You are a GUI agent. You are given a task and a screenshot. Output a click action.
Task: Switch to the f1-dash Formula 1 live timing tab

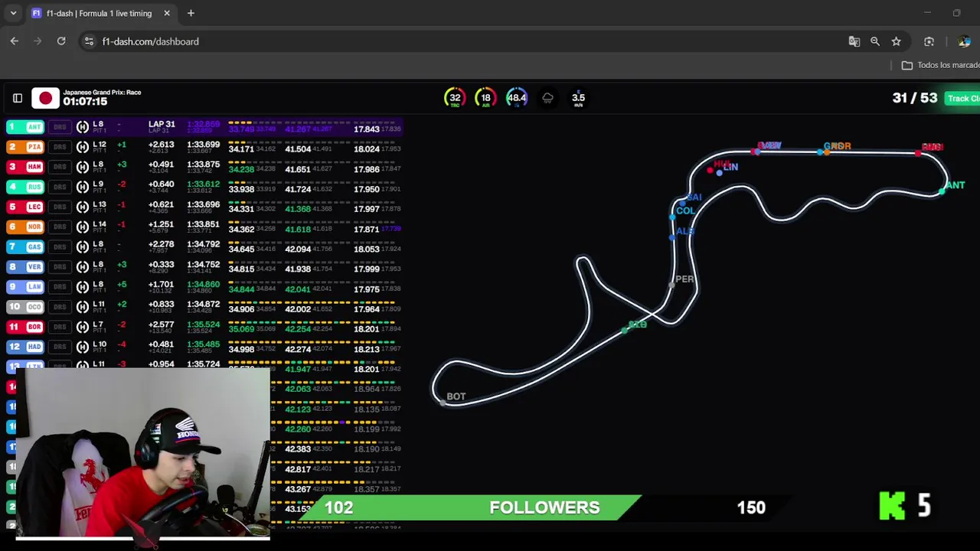tap(101, 13)
